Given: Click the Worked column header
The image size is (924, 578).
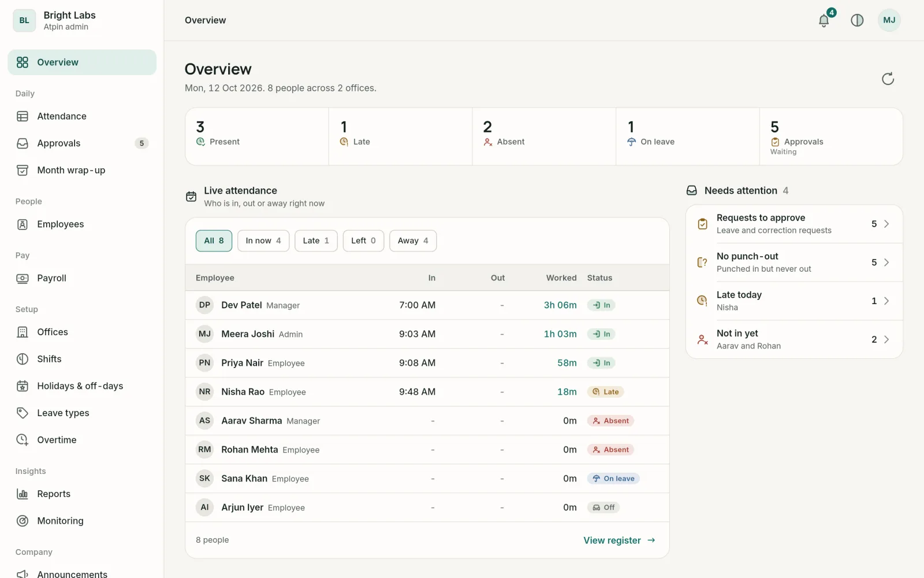Looking at the screenshot, I should pos(561,278).
